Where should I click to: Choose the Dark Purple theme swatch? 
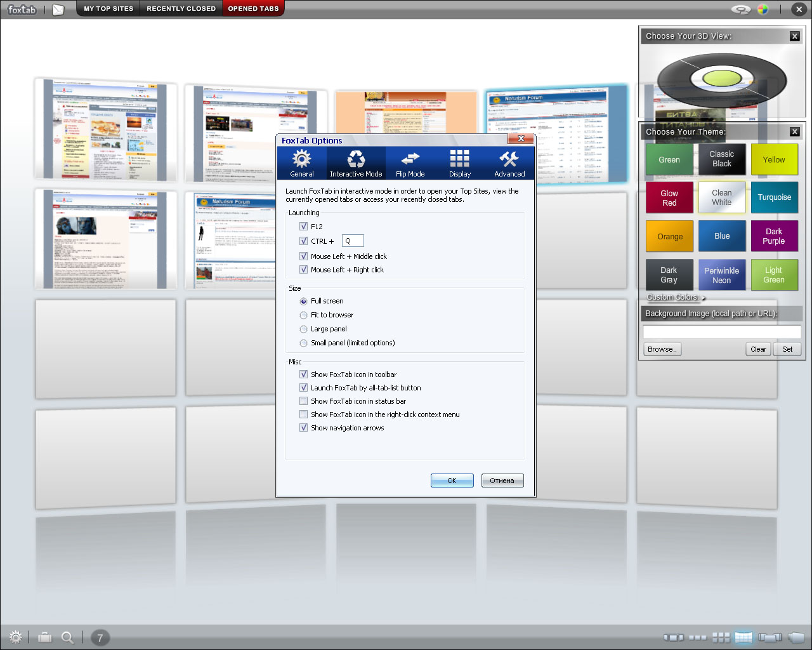pos(774,236)
